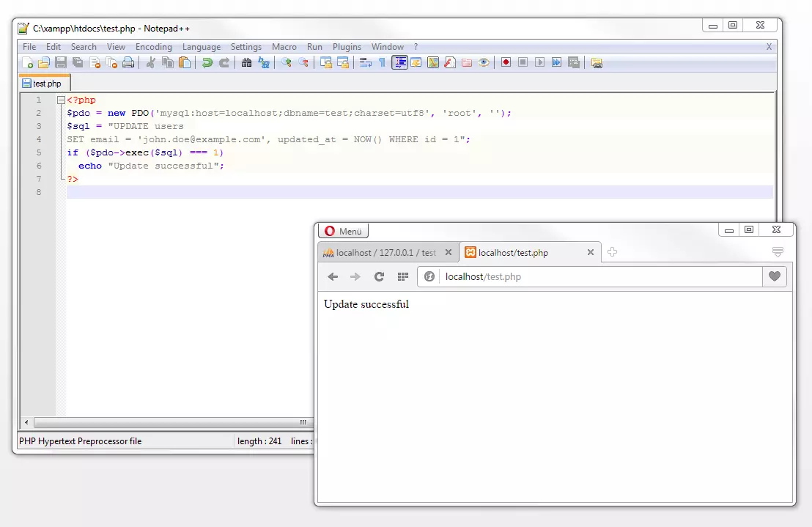
Task: Undo the last edit with the green arrow
Action: pos(208,62)
